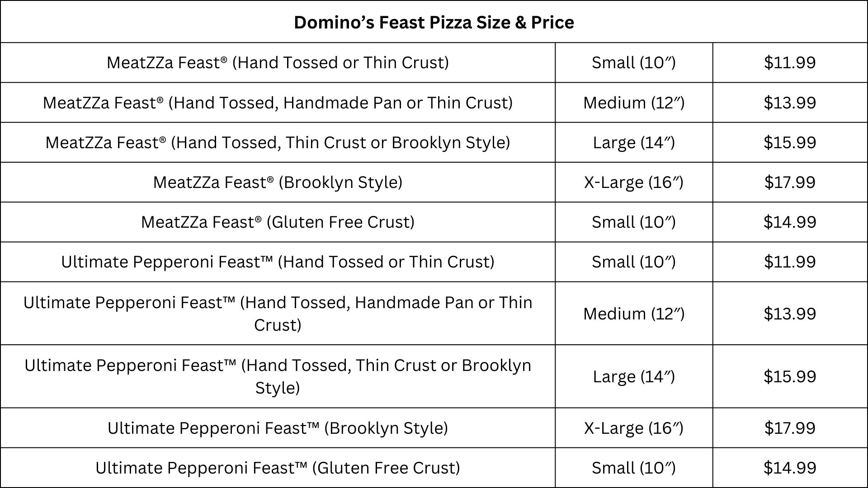The width and height of the screenshot is (868, 488).
Task: Select the MeatZZa Feast (Brooklyn Style) cell
Action: click(278, 182)
